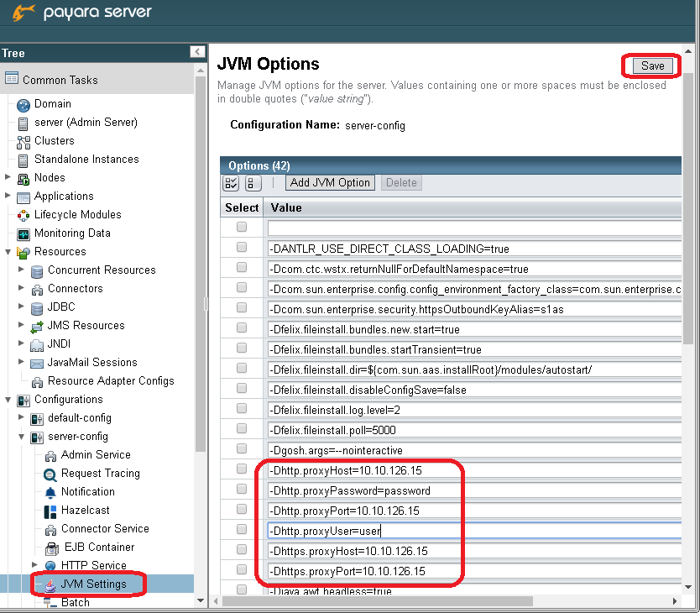The height and width of the screenshot is (613, 700).
Task: Collapse the Tree panel with arrow button
Action: point(197,52)
